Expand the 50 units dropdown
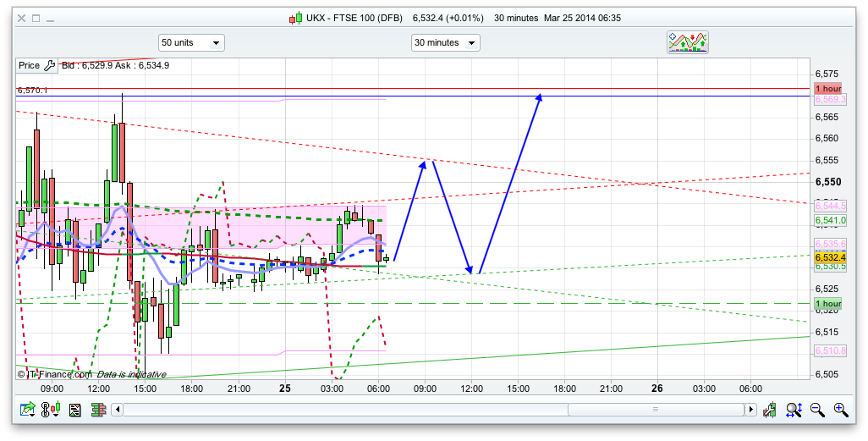 coord(191,42)
